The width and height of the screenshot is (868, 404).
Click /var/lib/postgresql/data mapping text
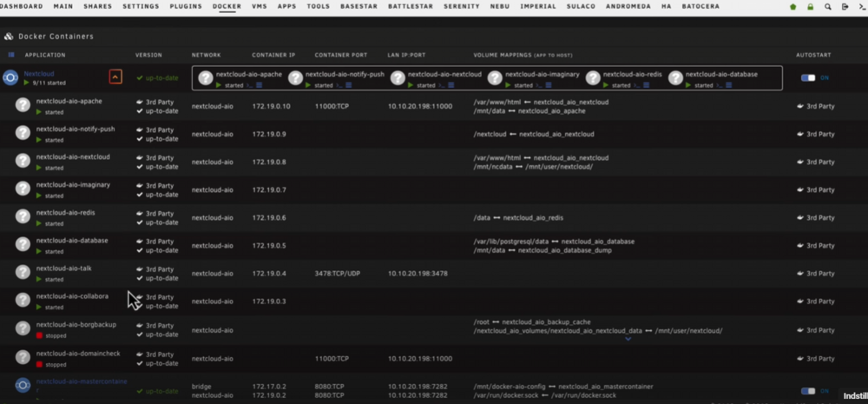(x=554, y=242)
